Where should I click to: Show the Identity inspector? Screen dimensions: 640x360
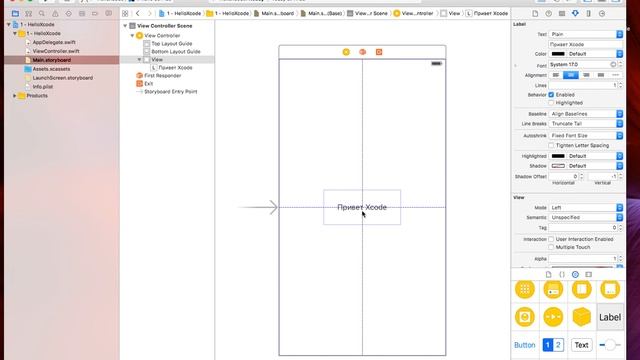(562, 13)
